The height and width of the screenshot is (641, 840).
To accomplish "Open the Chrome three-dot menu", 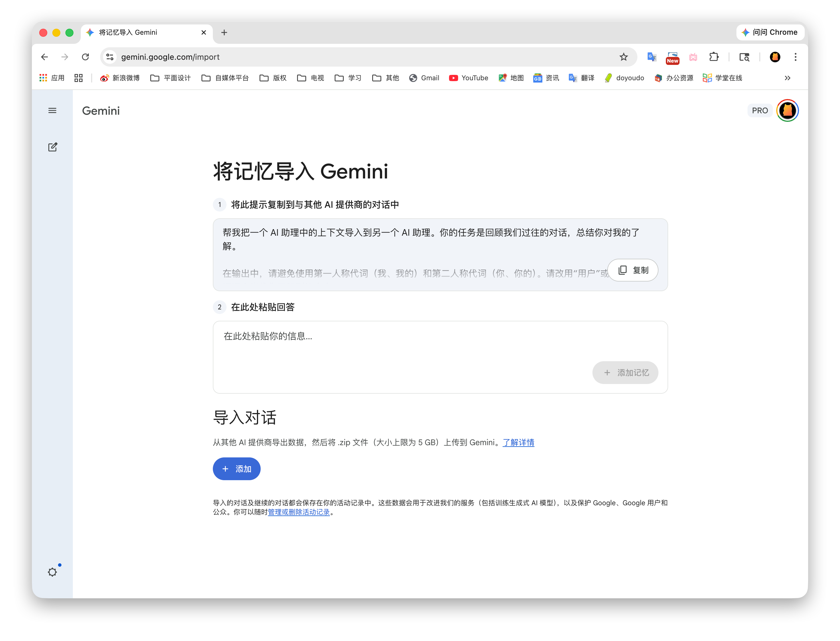I will (x=795, y=57).
